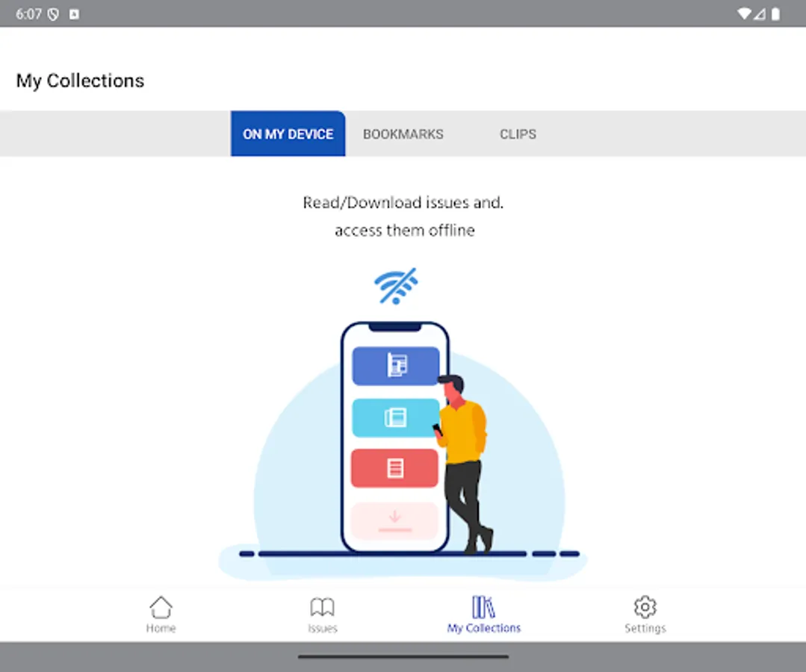
Task: Open the CLIPS tab
Action: 517,134
